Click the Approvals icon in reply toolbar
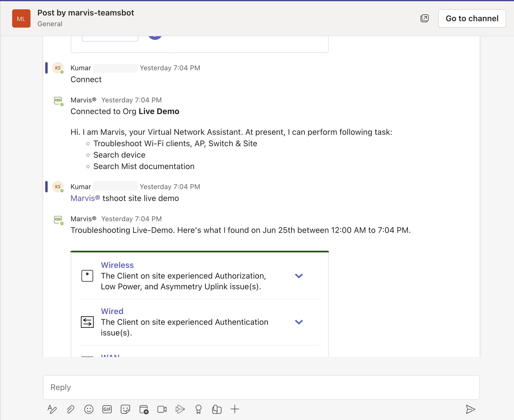Viewport: 514px width, 420px height. [217, 409]
